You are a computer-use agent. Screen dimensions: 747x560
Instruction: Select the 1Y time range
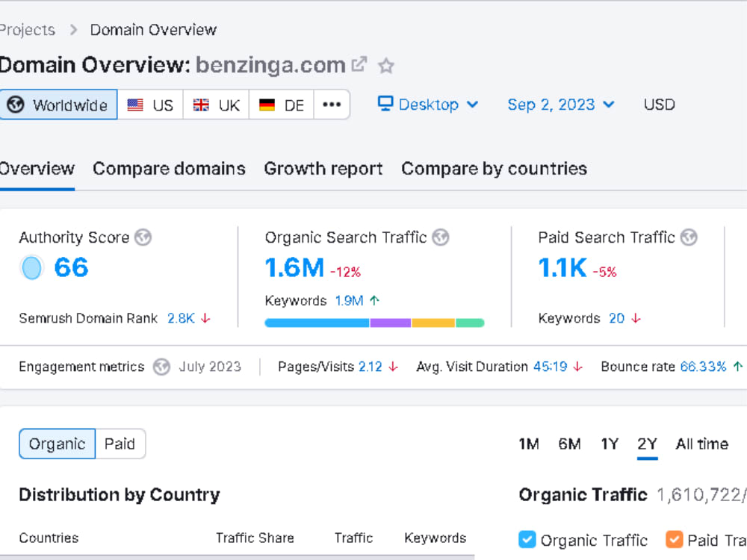(x=610, y=444)
